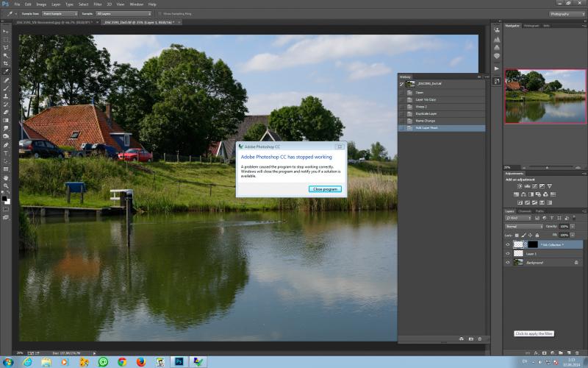Click the Close program button
Viewport: 588px width, 368px height.
point(325,189)
